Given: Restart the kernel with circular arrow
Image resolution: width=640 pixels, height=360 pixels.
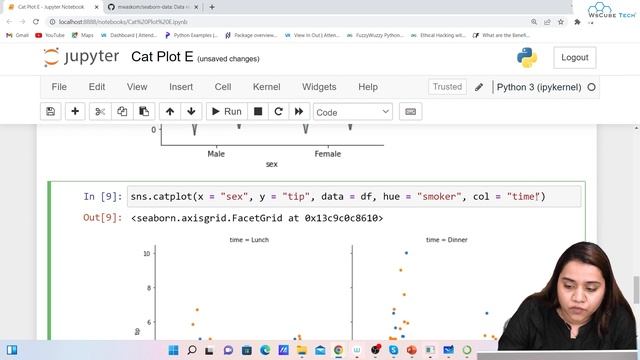Looking at the screenshot, I should pyautogui.click(x=278, y=111).
